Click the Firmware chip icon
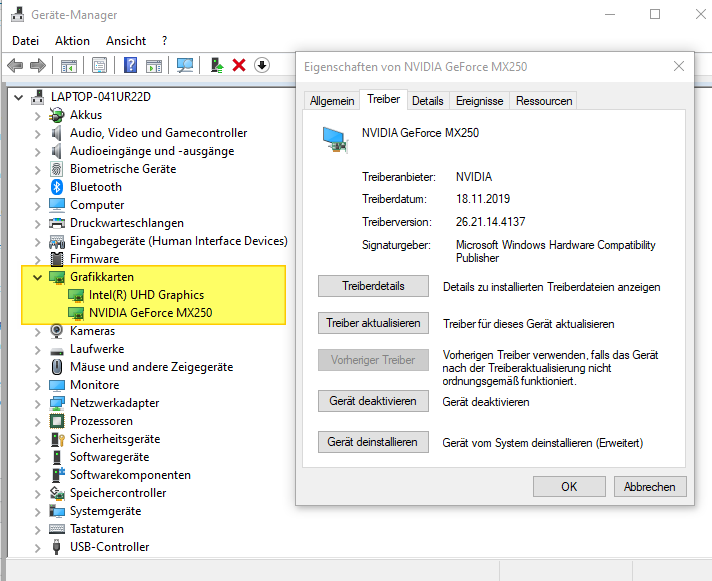 (57, 259)
